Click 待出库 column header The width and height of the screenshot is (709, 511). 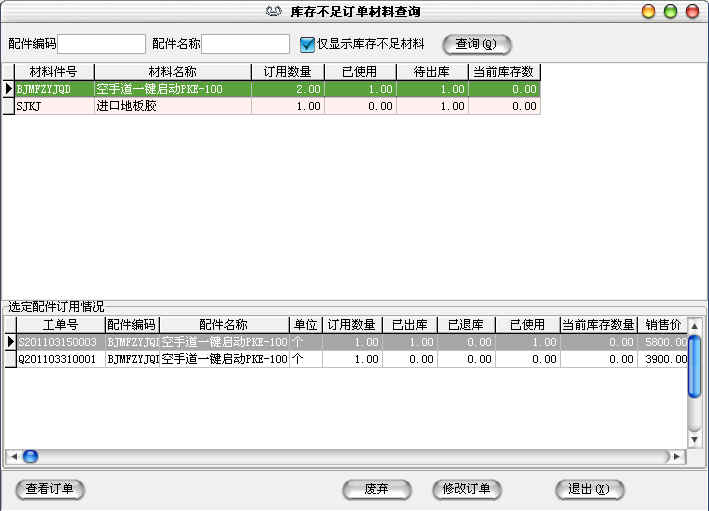pyautogui.click(x=432, y=72)
